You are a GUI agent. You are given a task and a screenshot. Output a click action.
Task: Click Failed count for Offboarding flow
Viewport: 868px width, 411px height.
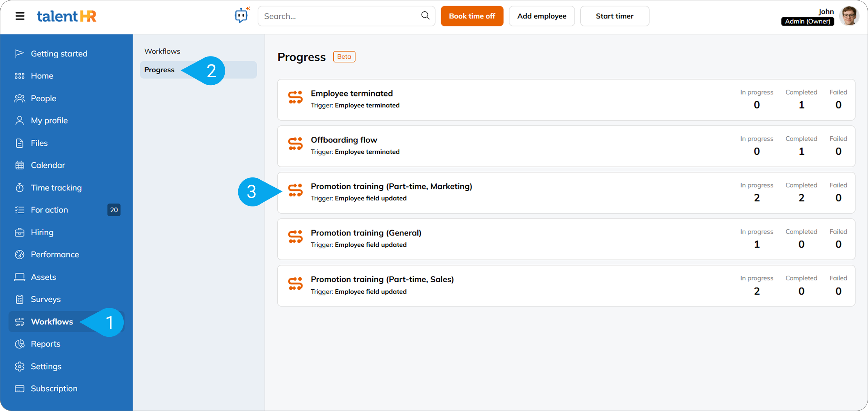838,151
